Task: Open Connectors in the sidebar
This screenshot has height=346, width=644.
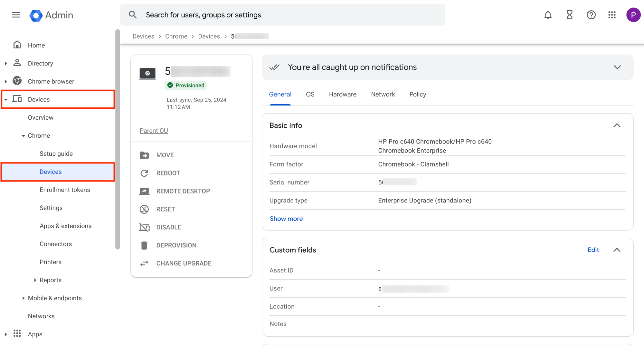Action: point(56,244)
